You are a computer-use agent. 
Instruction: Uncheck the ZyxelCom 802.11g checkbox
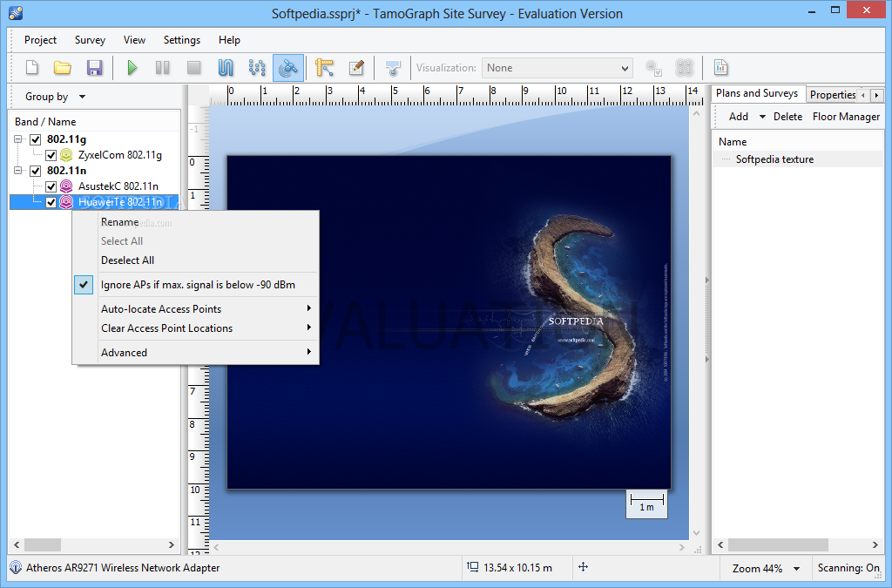(51, 155)
